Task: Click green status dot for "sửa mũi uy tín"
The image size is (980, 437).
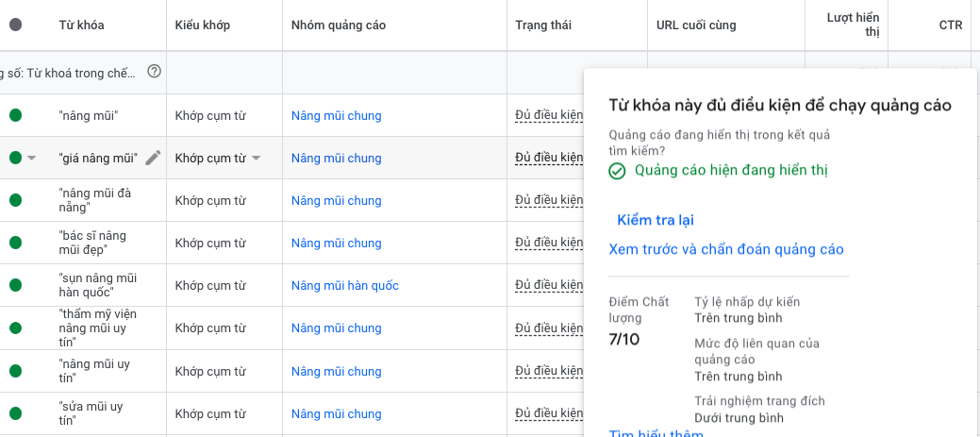Action: [15, 413]
